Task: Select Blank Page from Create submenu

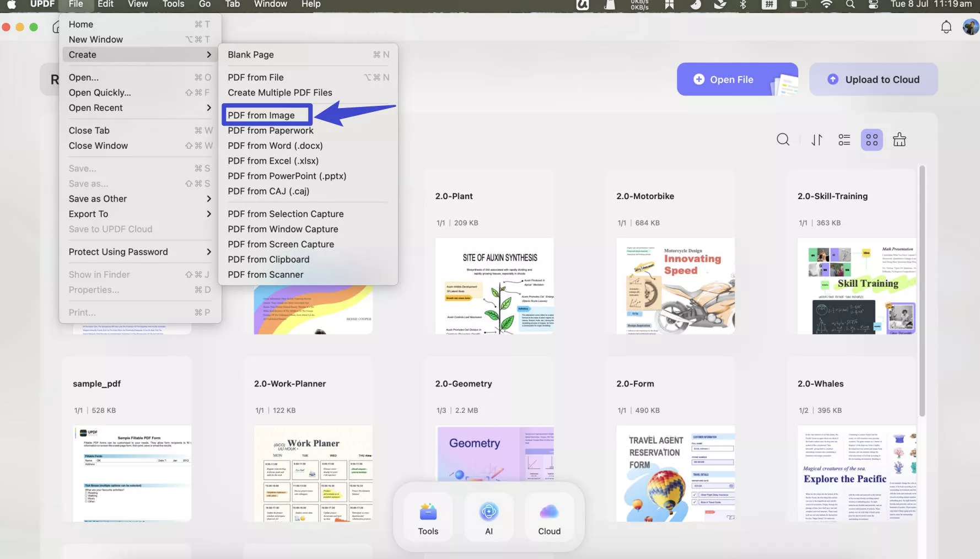Action: (x=308, y=55)
